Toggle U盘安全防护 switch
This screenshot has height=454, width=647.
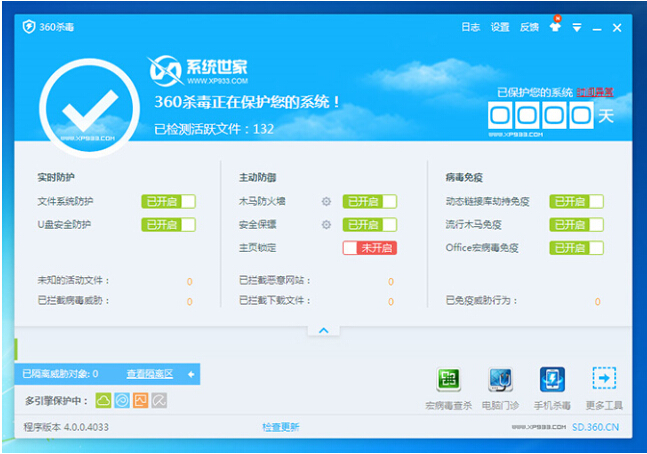click(x=168, y=225)
